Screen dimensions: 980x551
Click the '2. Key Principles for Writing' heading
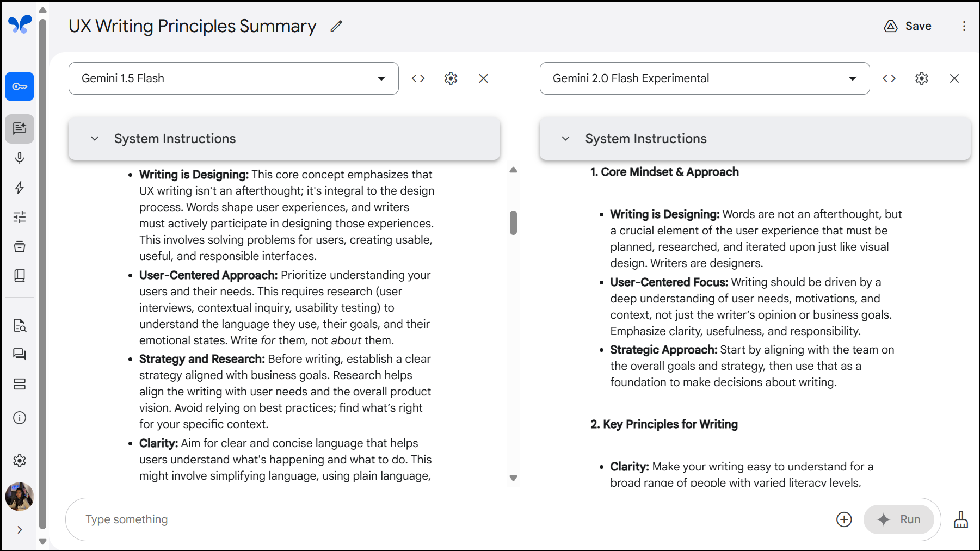tap(664, 424)
